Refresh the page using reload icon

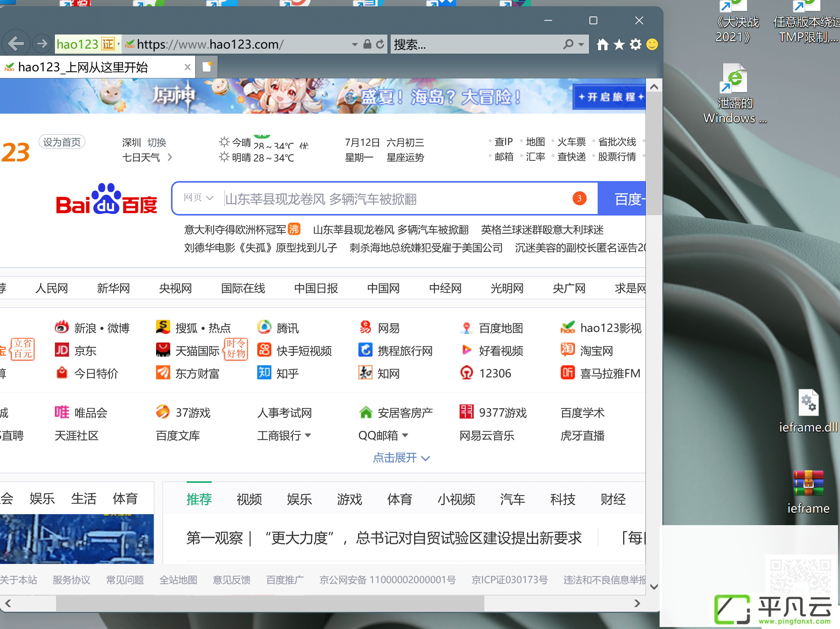(380, 44)
